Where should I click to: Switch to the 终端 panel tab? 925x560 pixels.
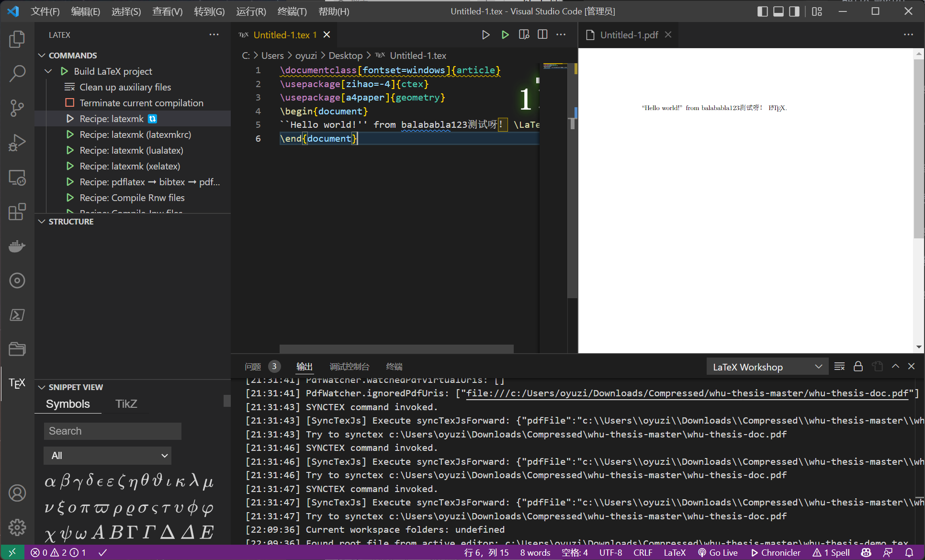(x=394, y=367)
